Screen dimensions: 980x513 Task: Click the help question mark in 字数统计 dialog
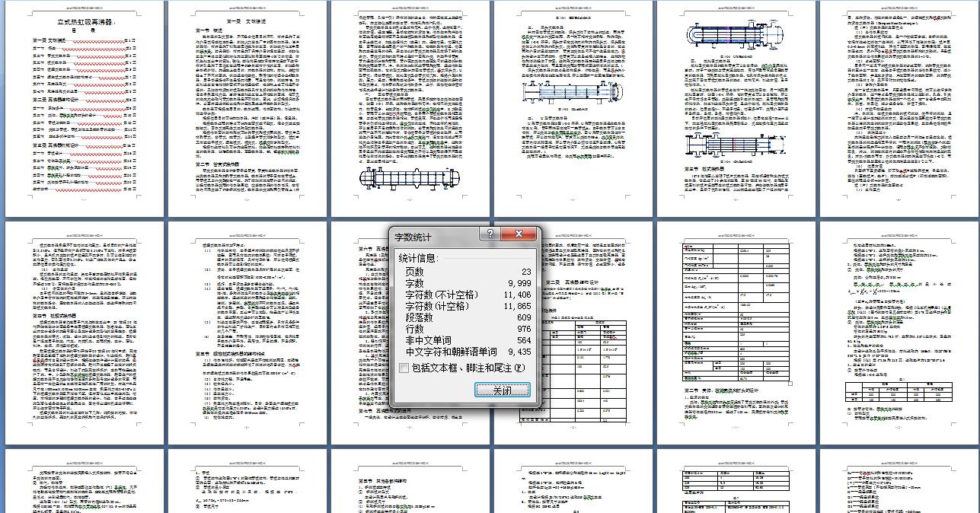click(490, 234)
